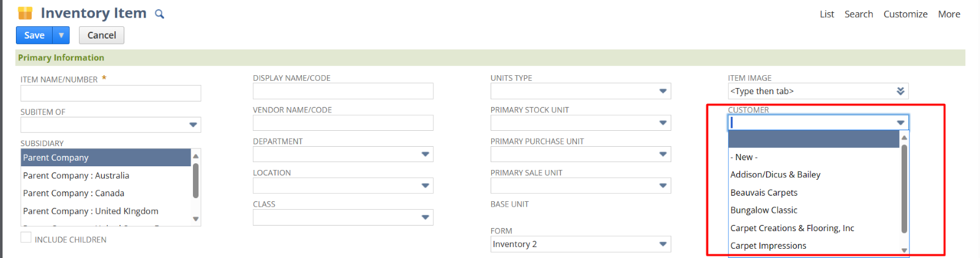Select Beauvais Carpets from customer list
The width and height of the screenshot is (980, 258).
(x=764, y=193)
